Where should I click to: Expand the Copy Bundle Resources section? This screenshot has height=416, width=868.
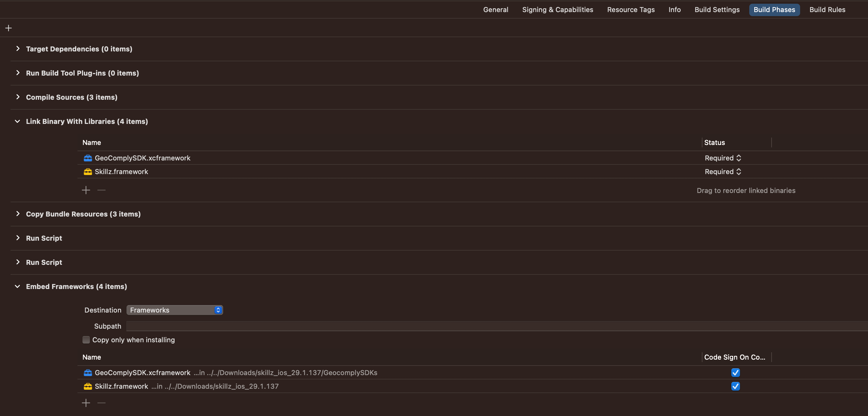(x=18, y=214)
